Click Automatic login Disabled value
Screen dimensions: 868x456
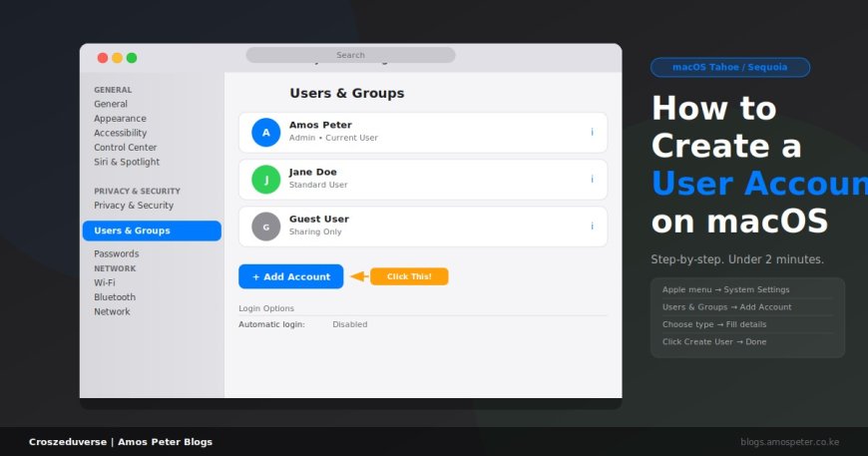[x=350, y=324]
